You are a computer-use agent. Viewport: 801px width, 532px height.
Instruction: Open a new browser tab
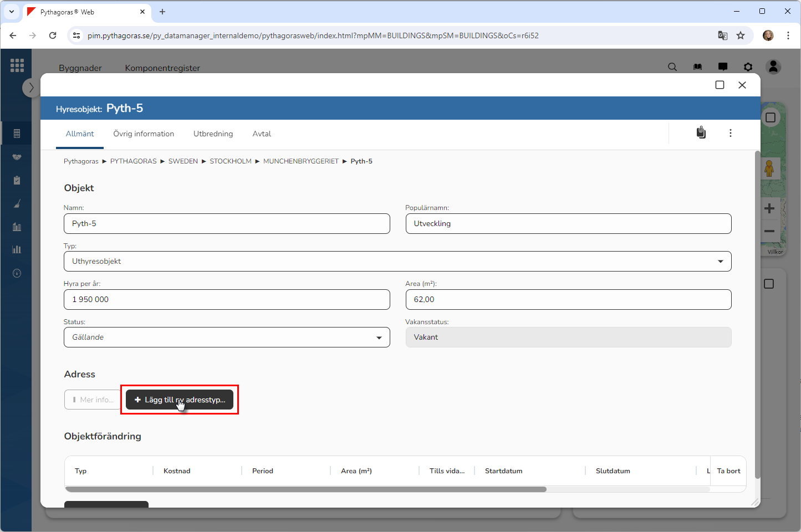pos(162,12)
